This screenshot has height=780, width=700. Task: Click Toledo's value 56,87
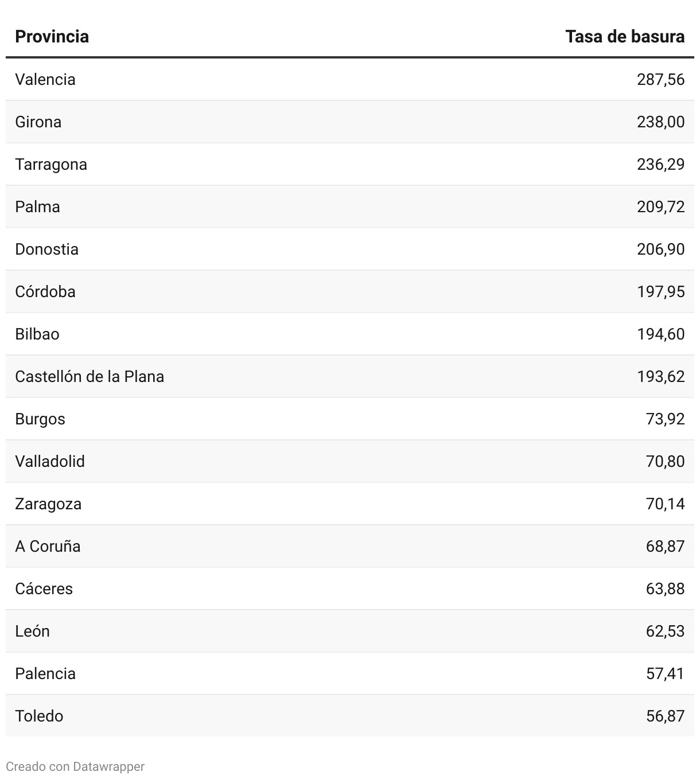(x=666, y=716)
